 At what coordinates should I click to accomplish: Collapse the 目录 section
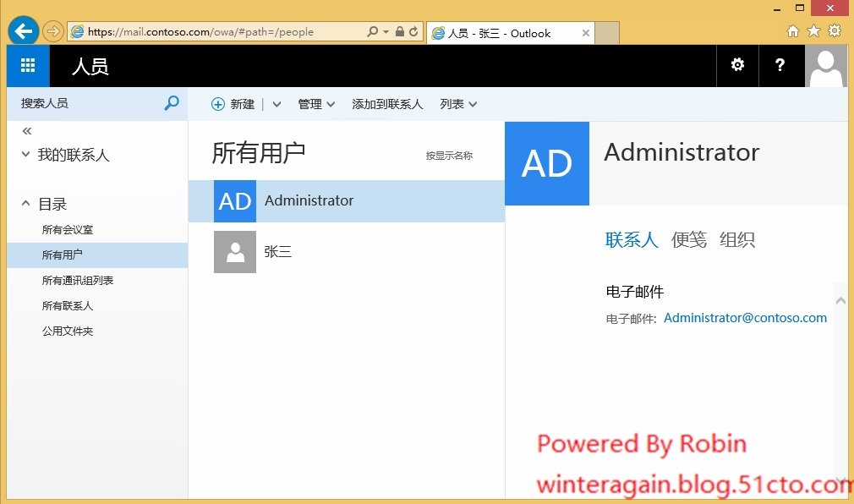point(25,203)
